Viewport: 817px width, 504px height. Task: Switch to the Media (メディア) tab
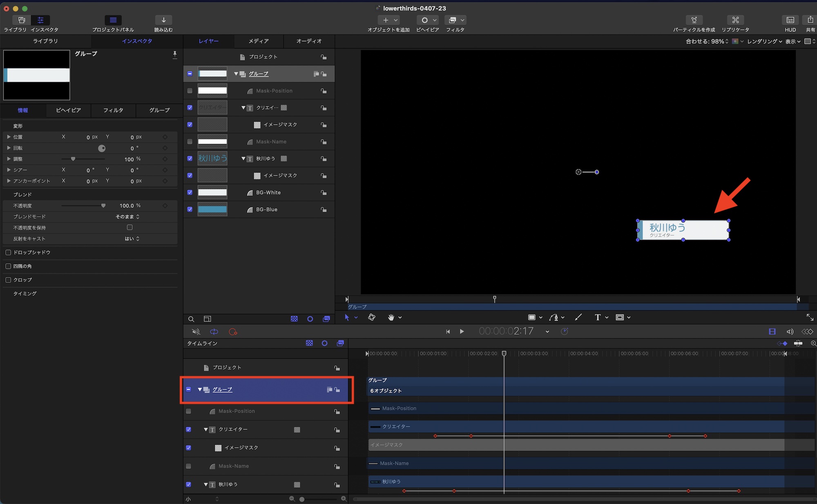259,41
